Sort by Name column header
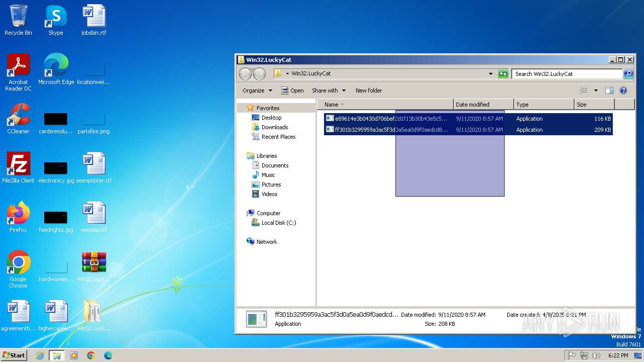The height and width of the screenshot is (362, 644). tap(385, 105)
